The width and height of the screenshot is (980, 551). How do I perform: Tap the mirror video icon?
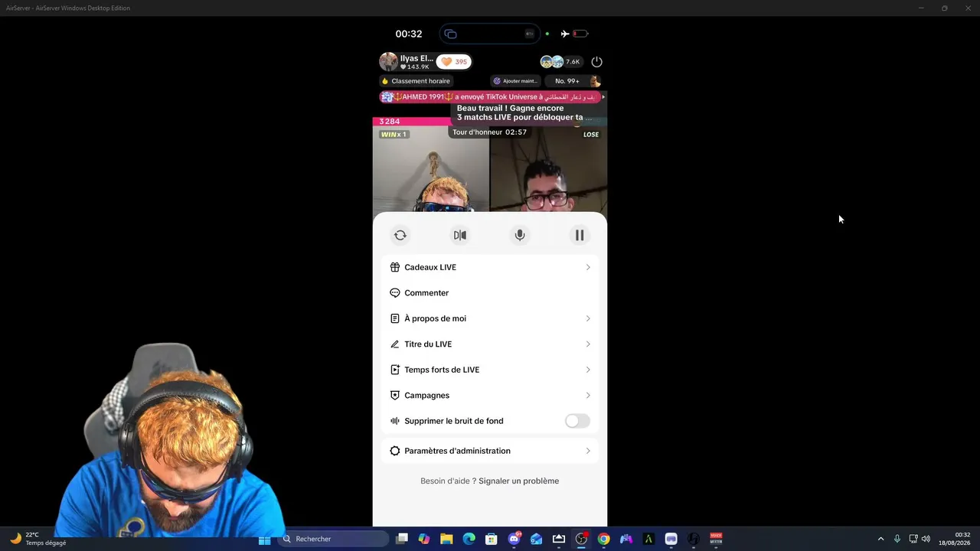[x=460, y=236]
